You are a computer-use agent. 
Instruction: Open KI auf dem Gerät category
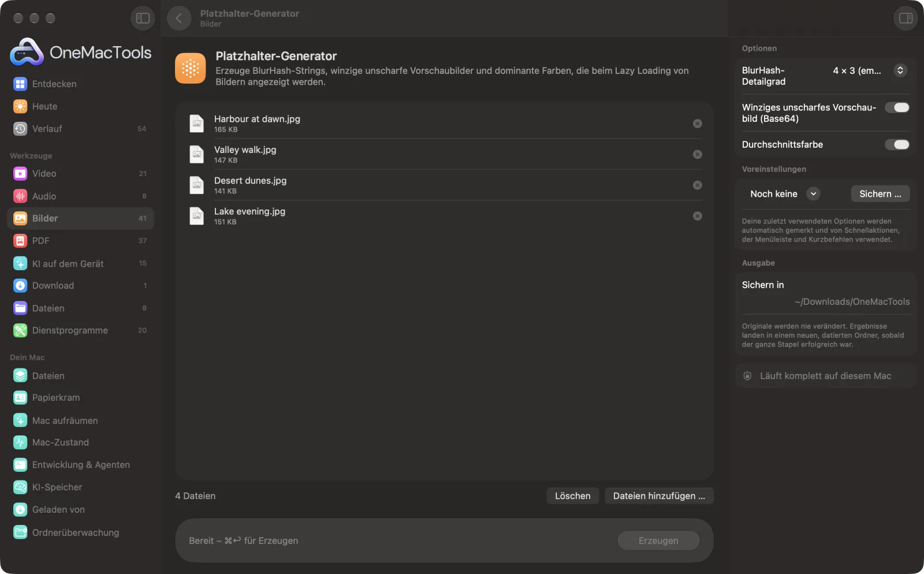(x=80, y=263)
